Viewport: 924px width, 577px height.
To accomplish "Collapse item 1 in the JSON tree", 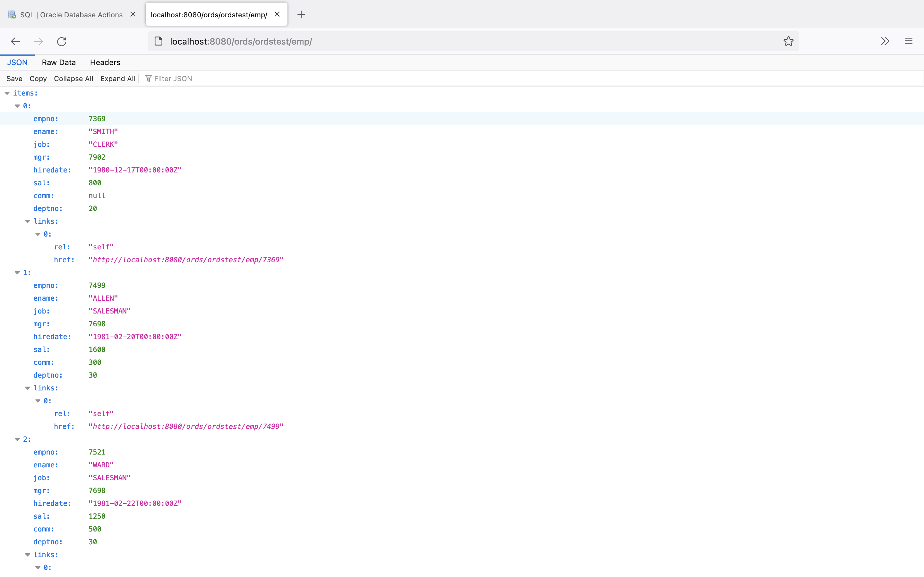I will (17, 272).
